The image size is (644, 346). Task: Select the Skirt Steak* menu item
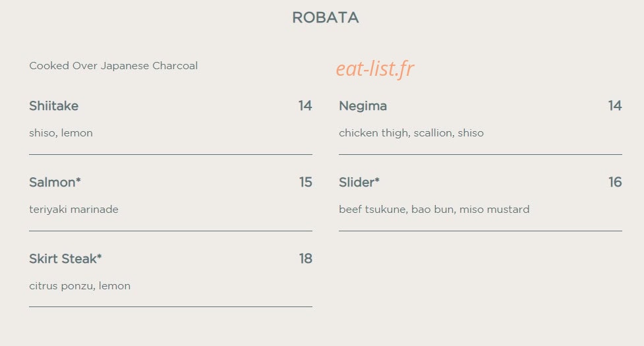click(65, 258)
